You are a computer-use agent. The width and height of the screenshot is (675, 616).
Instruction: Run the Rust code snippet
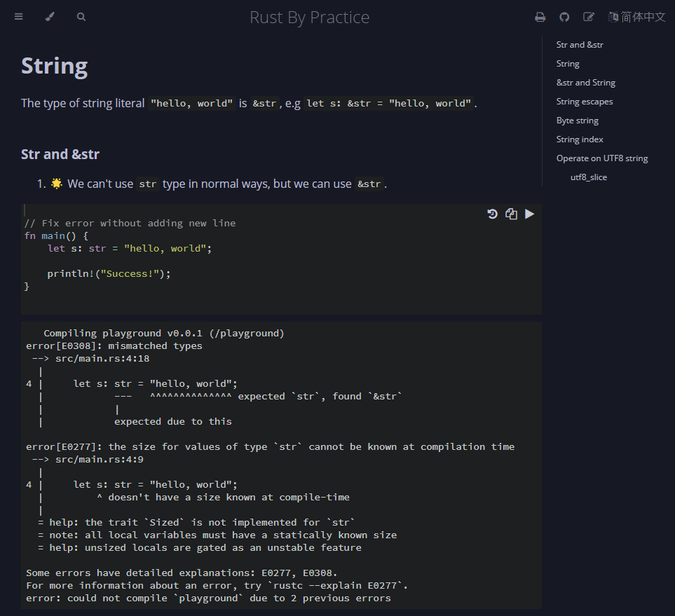point(530,214)
